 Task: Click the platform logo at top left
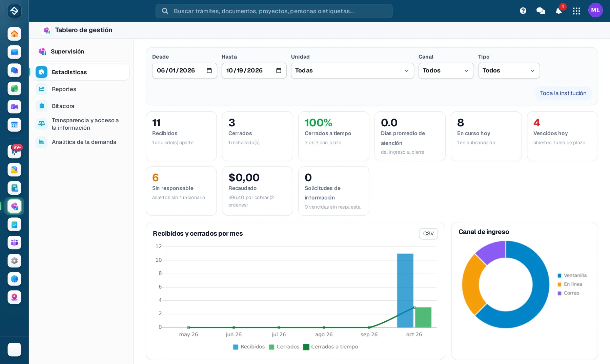[x=14, y=11]
